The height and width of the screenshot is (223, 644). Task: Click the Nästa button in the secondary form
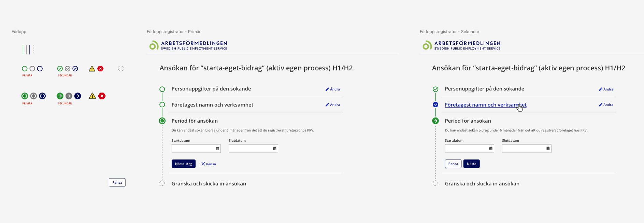point(472,164)
